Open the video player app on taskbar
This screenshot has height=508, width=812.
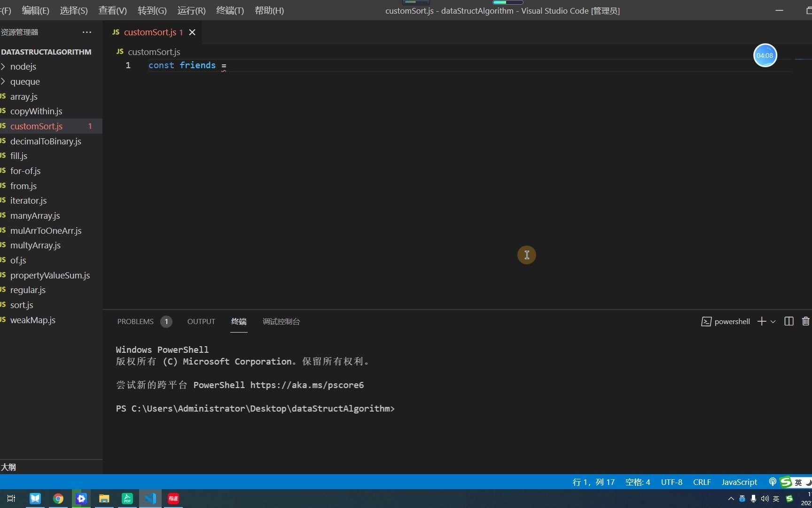point(81,499)
